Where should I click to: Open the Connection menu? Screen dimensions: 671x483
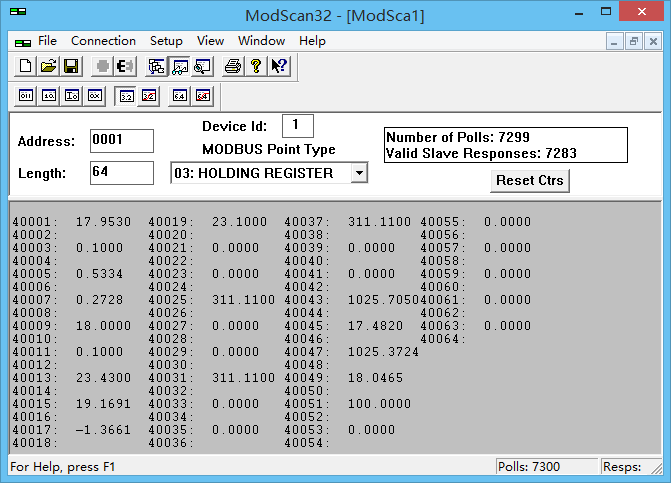103,41
